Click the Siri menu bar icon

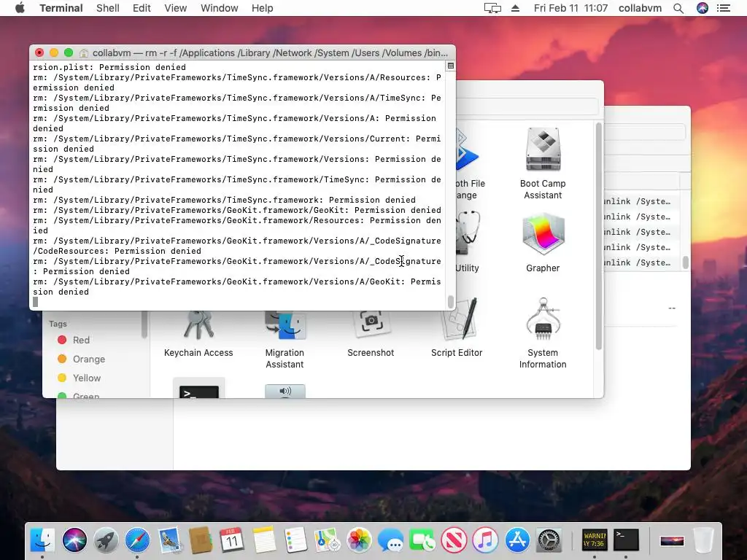point(703,8)
